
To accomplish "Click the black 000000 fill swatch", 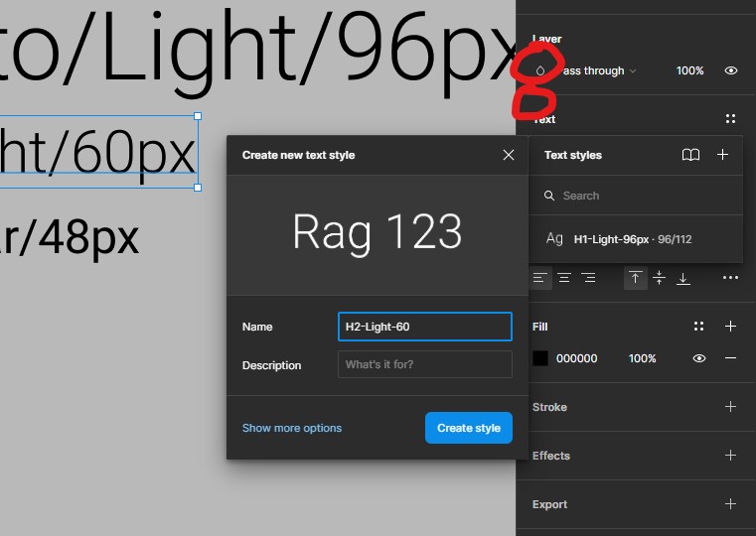I will [x=540, y=358].
